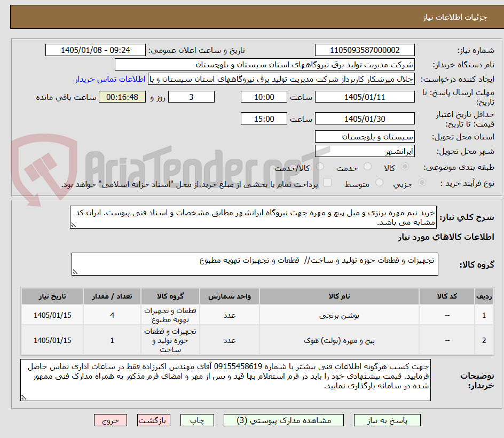This screenshot has height=438, width=504.
Task: Click the delivery province field 'سیستان و بلوچستان'
Action: pyautogui.click(x=365, y=137)
